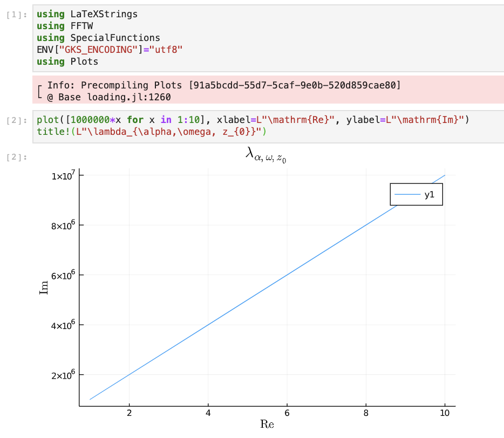Click the Re axis label

(x=267, y=424)
